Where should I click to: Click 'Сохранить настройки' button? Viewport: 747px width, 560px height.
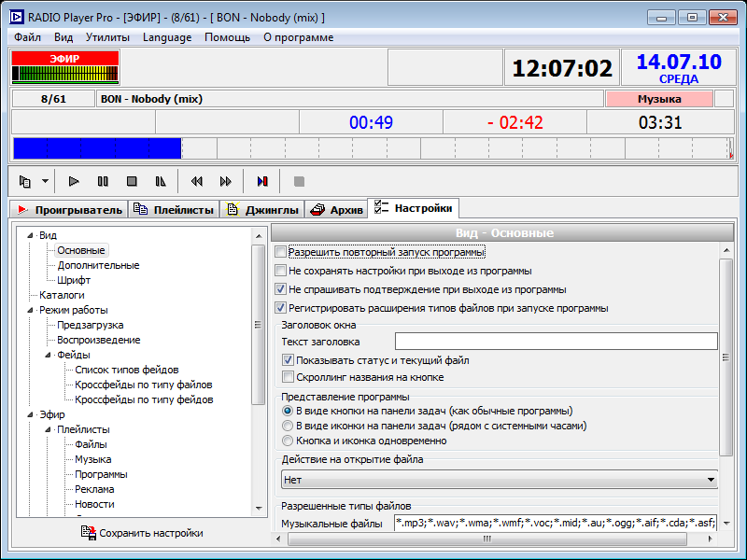[x=142, y=533]
